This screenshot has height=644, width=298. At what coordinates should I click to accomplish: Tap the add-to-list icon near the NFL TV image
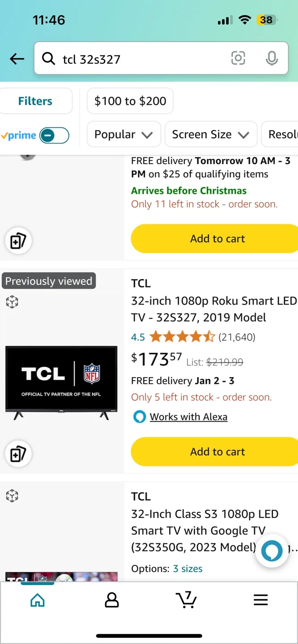coord(18,454)
